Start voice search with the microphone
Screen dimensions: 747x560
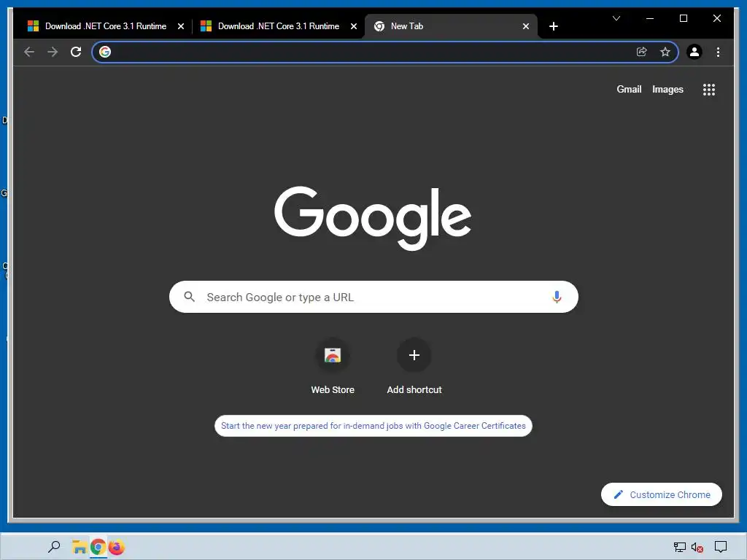(557, 297)
